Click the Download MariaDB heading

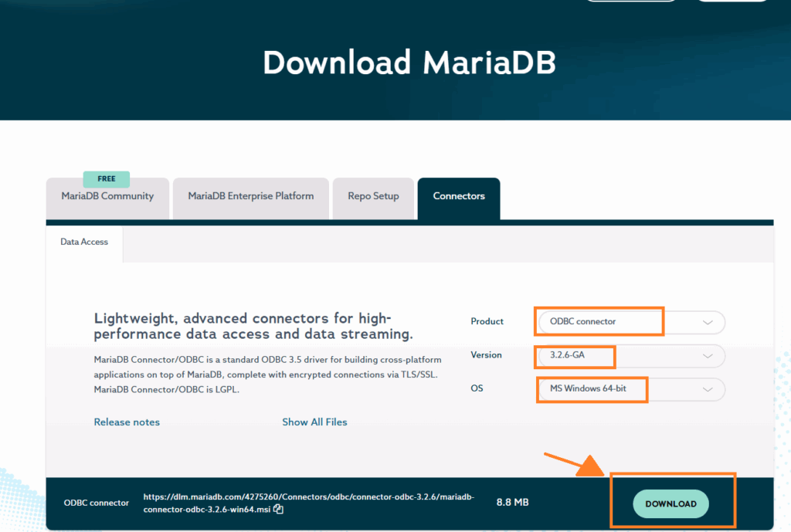tap(409, 63)
